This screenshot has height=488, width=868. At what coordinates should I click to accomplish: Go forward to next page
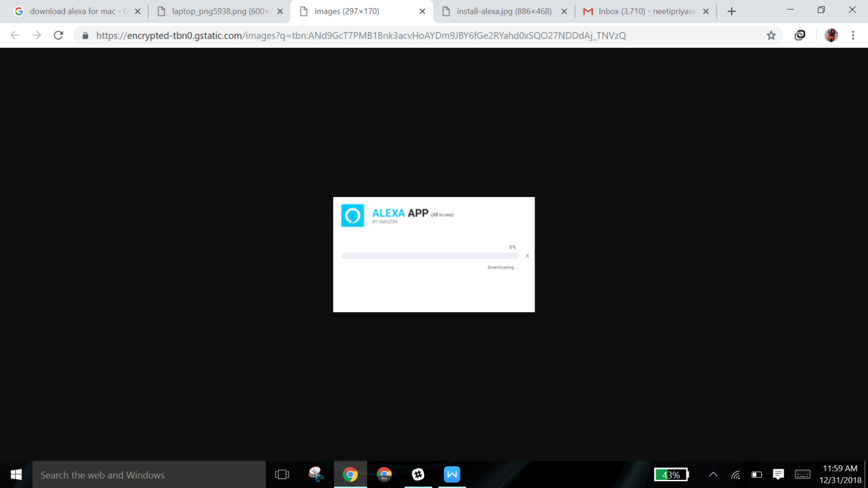pyautogui.click(x=37, y=36)
